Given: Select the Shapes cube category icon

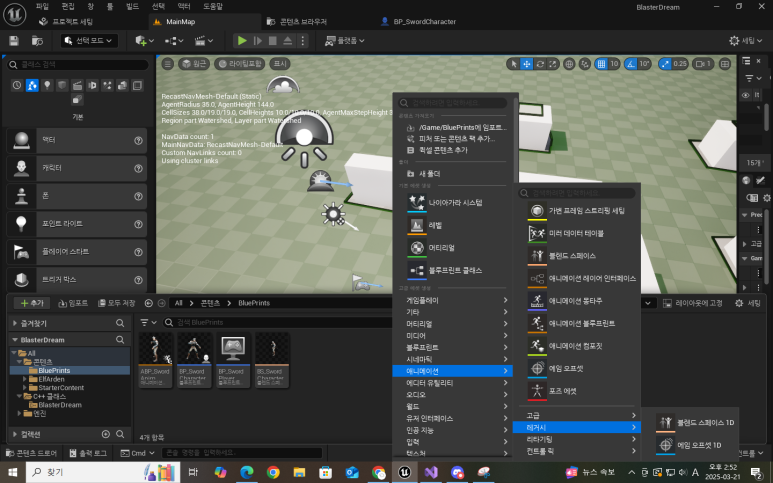Looking at the screenshot, I should point(62,85).
